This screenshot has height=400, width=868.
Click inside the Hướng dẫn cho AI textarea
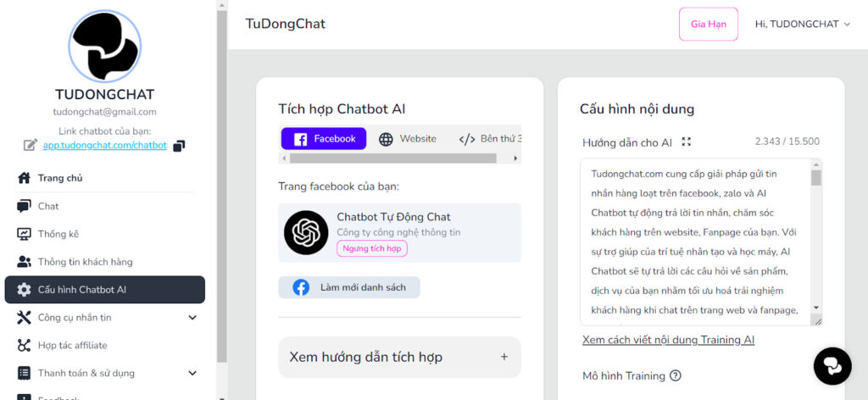(695, 242)
